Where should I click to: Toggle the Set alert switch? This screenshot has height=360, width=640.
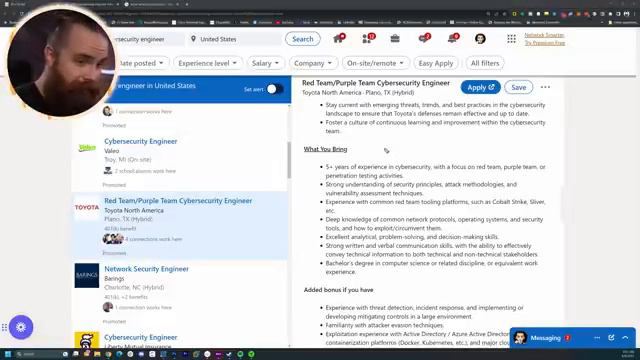click(x=275, y=89)
